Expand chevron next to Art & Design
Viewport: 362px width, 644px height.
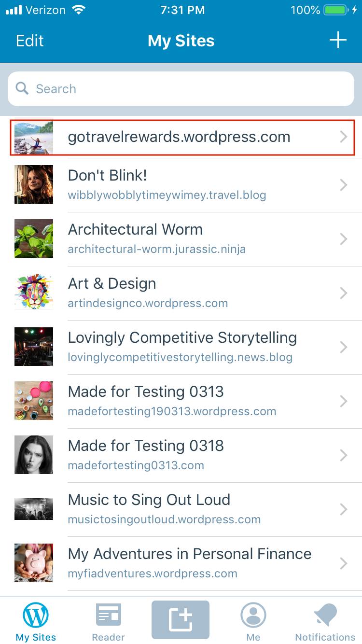pos(344,293)
